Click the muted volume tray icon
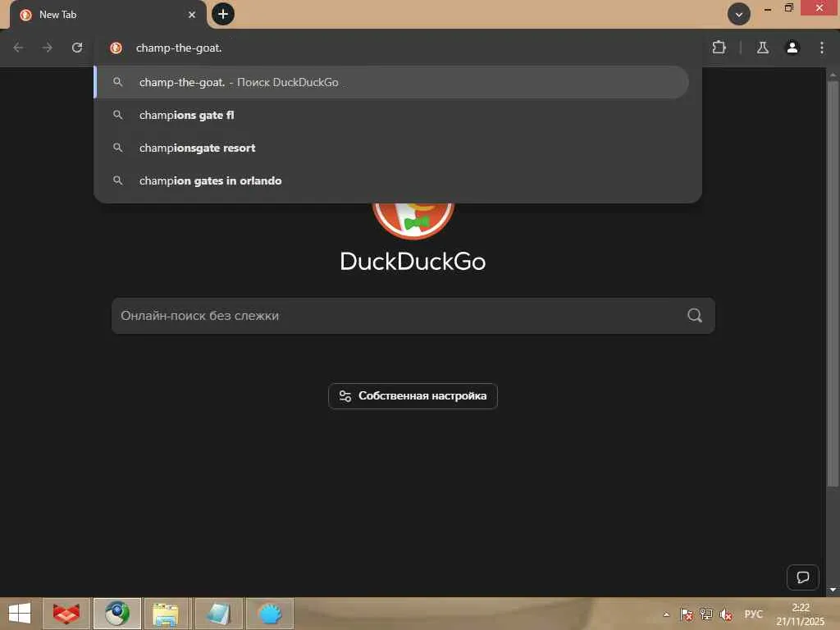The width and height of the screenshot is (840, 630). coord(726,614)
